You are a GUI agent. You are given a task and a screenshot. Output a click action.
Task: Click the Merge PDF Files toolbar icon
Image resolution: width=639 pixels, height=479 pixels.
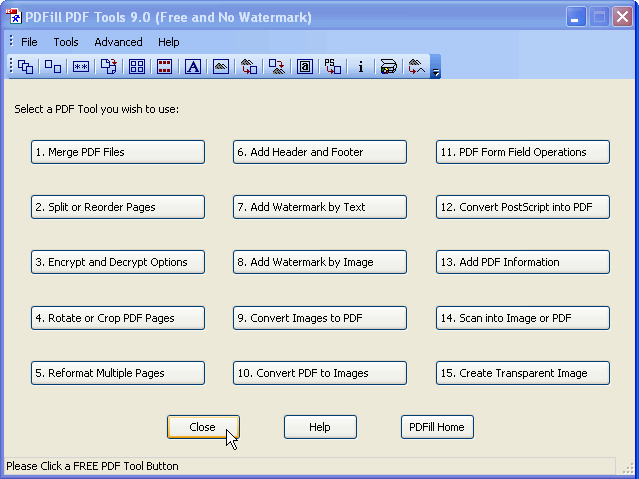coord(26,66)
